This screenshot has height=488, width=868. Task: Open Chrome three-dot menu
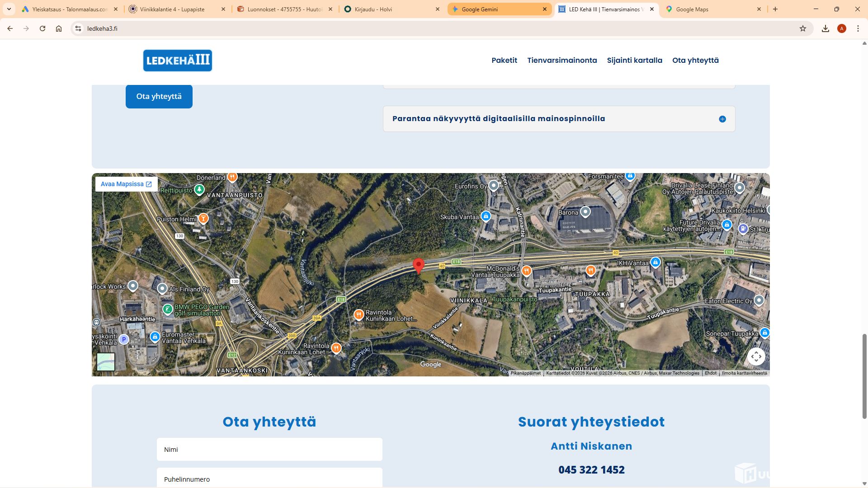click(x=858, y=28)
